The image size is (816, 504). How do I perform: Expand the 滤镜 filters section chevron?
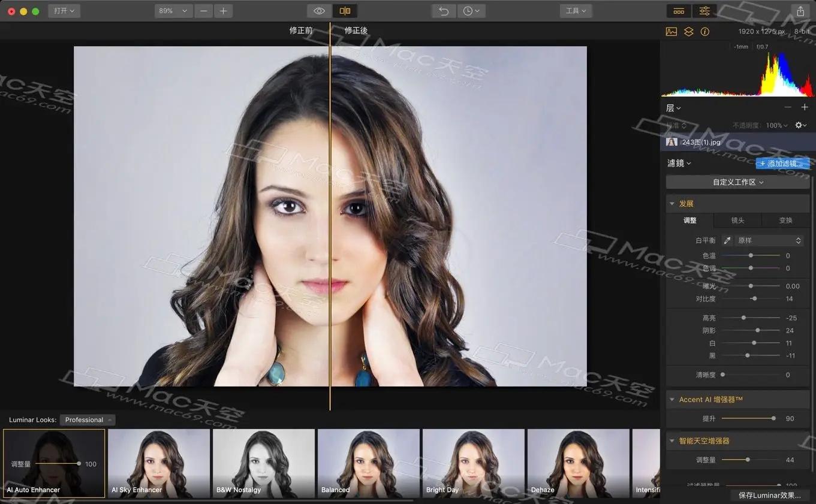click(689, 163)
